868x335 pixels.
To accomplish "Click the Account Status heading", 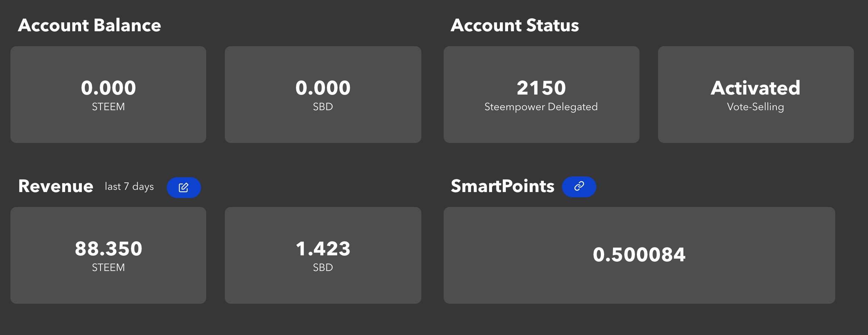I will [515, 25].
